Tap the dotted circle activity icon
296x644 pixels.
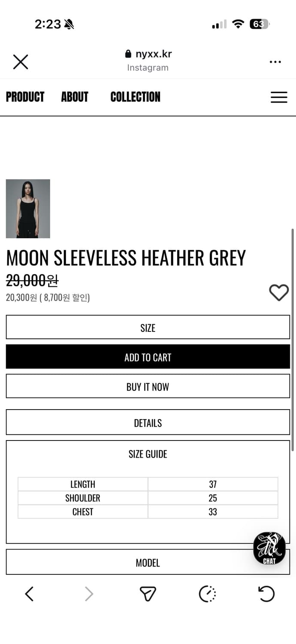coord(207,594)
